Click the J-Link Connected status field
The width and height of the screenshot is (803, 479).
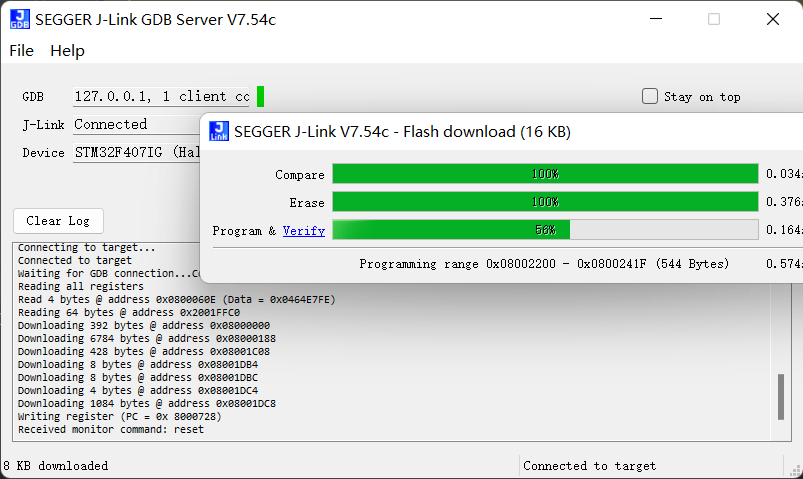pyautogui.click(x=135, y=125)
